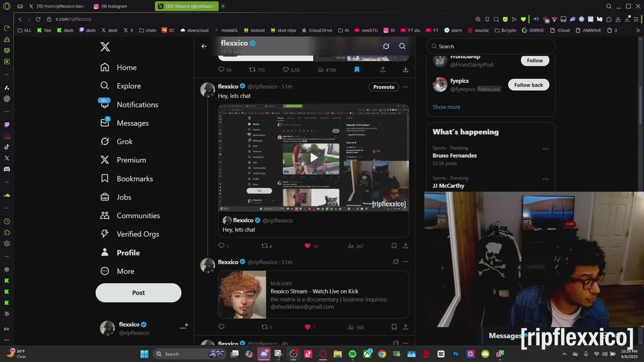Unlike the post with 6.5K likes

coord(291,70)
